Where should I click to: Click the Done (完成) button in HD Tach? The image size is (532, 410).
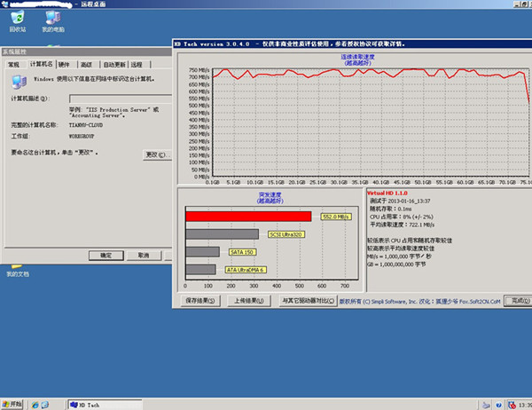click(518, 301)
